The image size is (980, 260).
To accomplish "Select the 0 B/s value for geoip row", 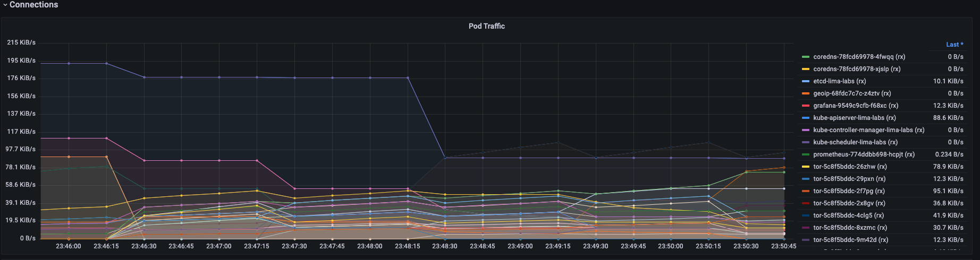I will click(x=956, y=93).
